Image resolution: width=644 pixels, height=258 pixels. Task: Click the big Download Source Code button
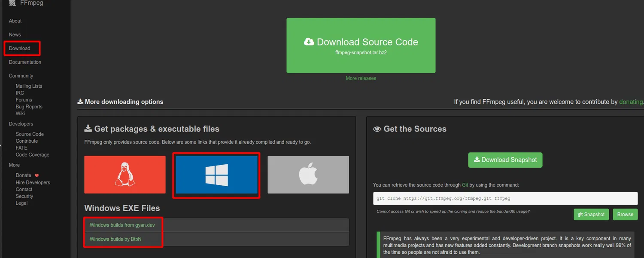(361, 46)
